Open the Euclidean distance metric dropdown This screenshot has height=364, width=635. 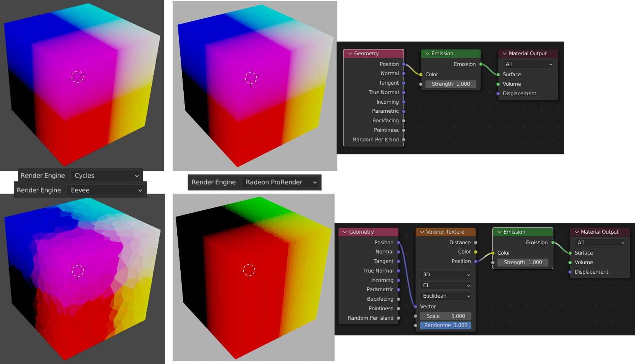(445, 296)
